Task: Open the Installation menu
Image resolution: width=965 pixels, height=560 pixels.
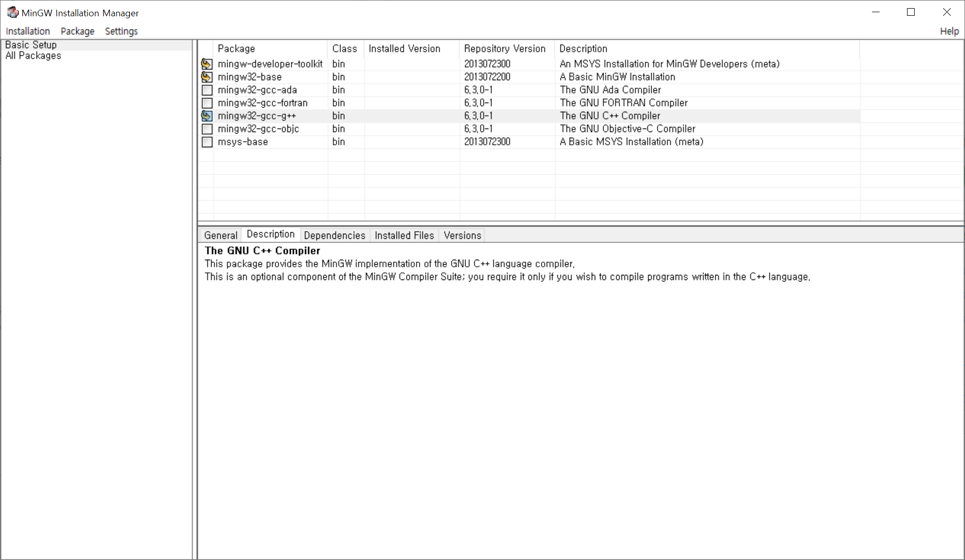Action: point(28,31)
